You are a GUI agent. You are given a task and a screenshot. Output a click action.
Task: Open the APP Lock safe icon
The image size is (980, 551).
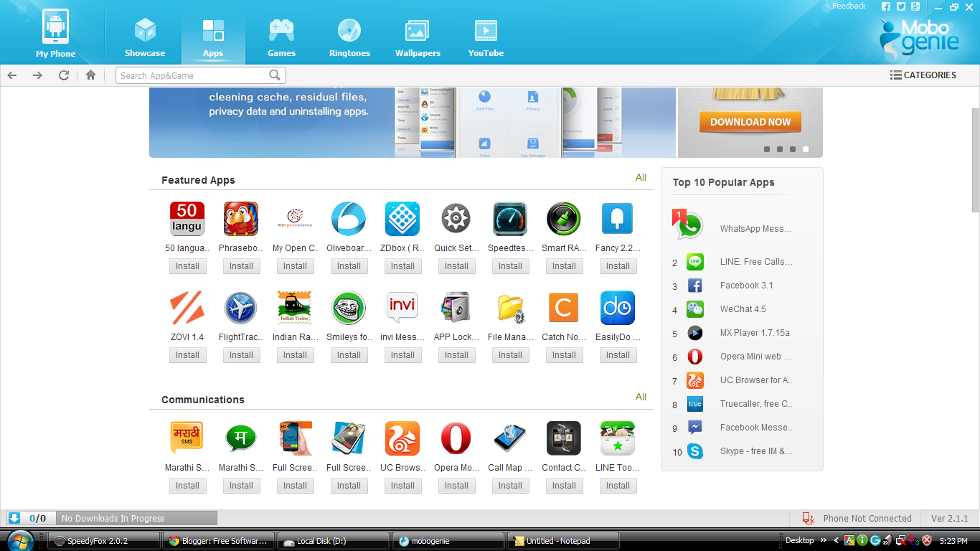point(456,308)
